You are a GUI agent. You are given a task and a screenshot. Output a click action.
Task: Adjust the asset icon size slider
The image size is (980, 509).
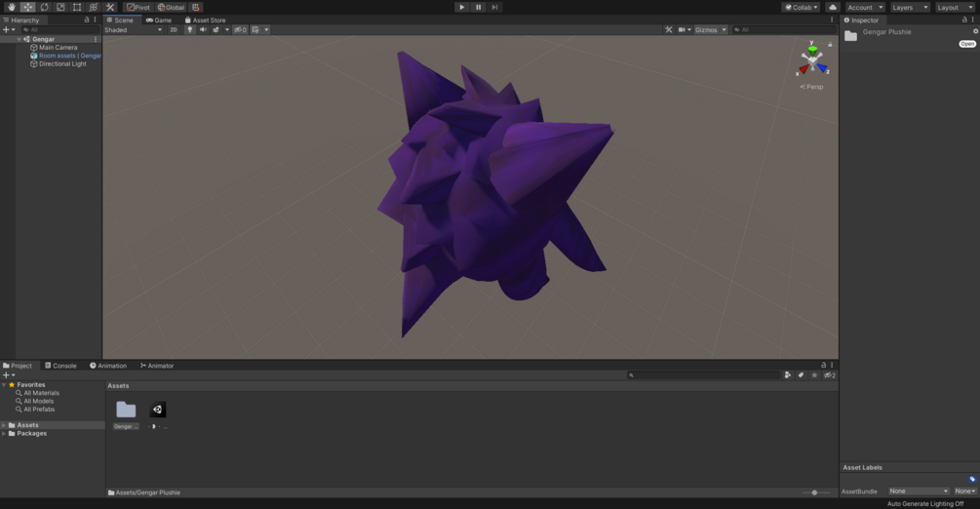(x=815, y=492)
